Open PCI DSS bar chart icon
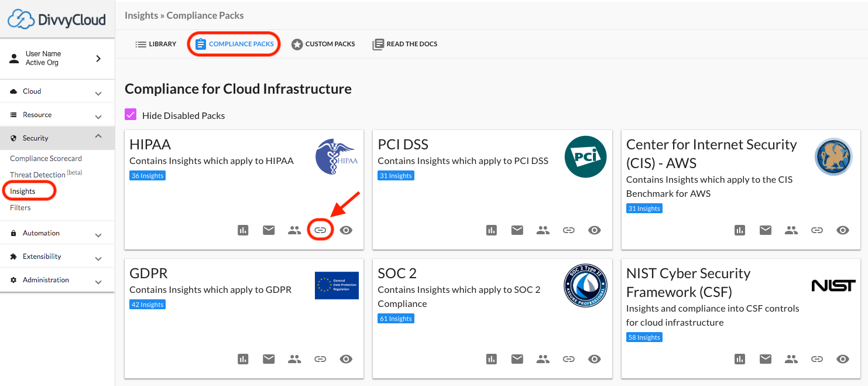Screen dimensions: 868x386 [491, 230]
